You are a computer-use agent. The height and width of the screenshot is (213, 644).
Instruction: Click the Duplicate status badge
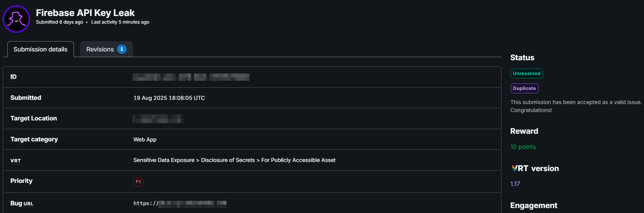pos(524,88)
